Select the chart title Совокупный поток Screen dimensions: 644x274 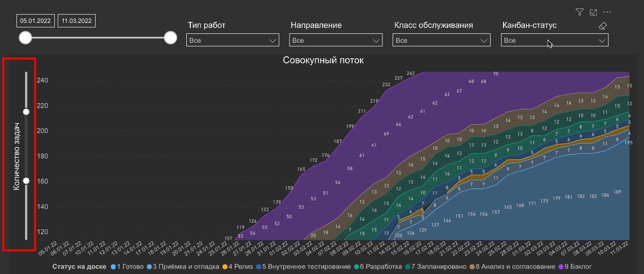point(323,60)
